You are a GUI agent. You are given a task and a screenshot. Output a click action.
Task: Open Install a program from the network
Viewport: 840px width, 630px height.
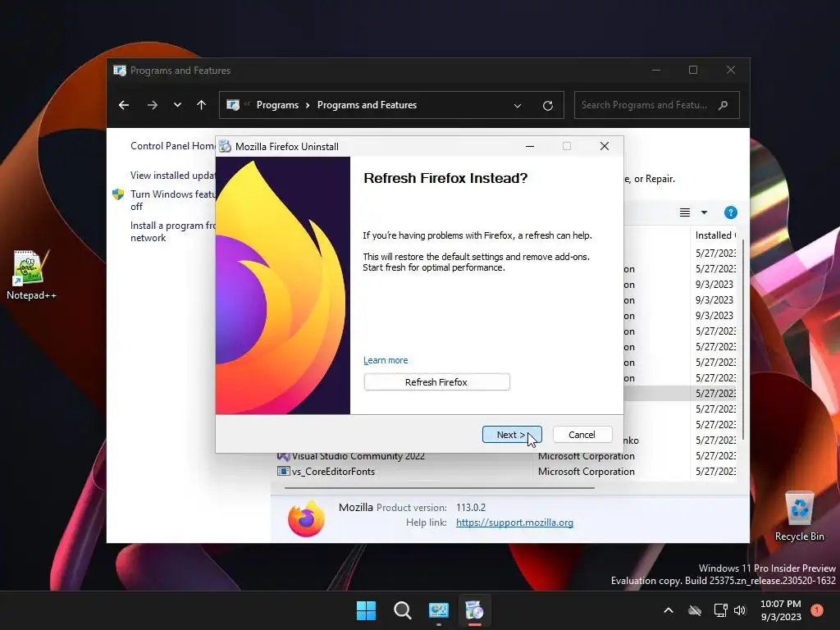tap(172, 231)
